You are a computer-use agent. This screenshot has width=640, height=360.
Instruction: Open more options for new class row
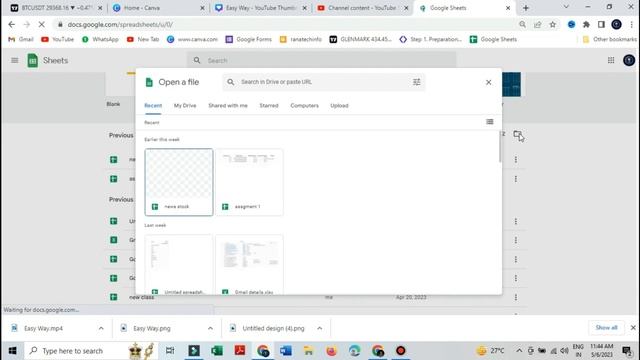(516, 297)
